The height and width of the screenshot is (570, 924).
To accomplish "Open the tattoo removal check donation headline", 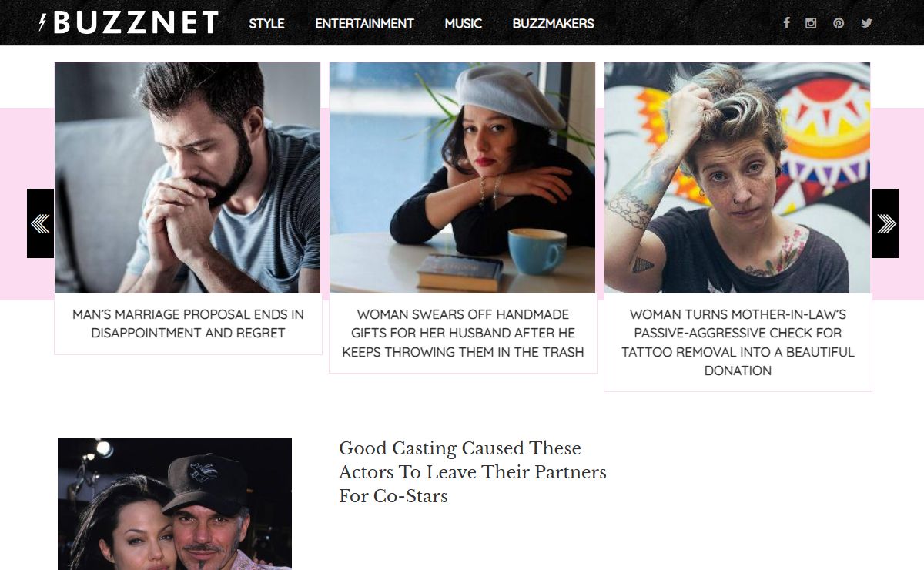I will [x=738, y=342].
